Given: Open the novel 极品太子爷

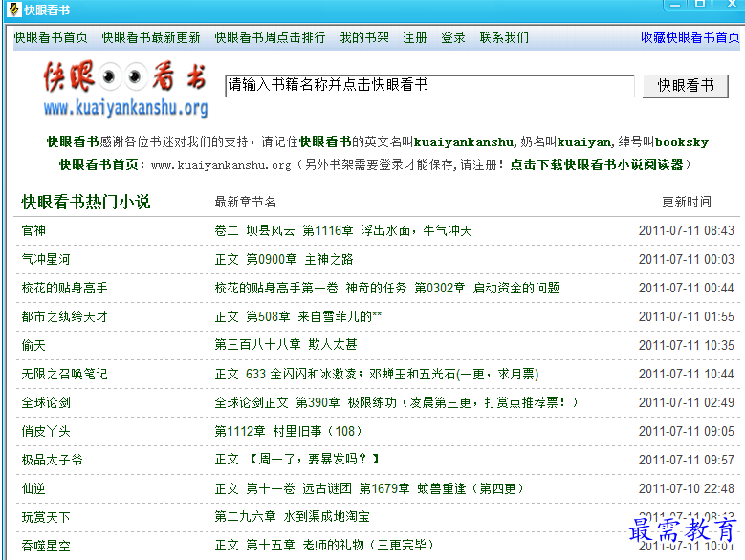Looking at the screenshot, I should tap(53, 460).
